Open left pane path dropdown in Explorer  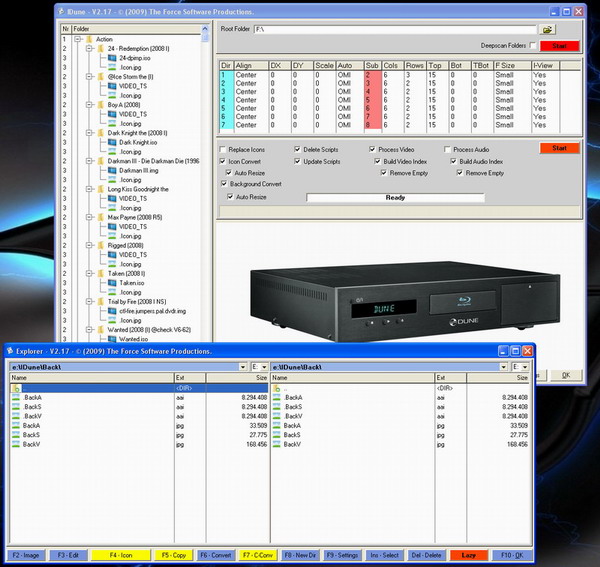[243, 367]
